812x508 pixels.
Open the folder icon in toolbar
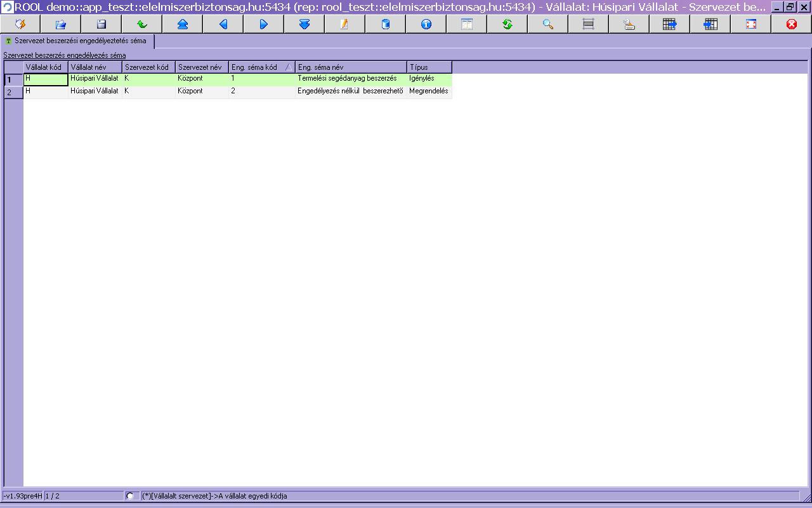[61, 24]
